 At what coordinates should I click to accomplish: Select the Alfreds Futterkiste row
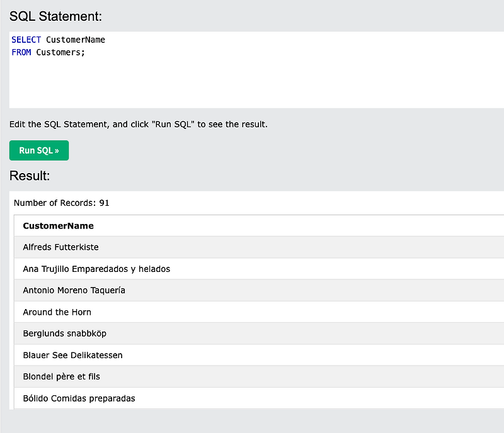tap(60, 247)
